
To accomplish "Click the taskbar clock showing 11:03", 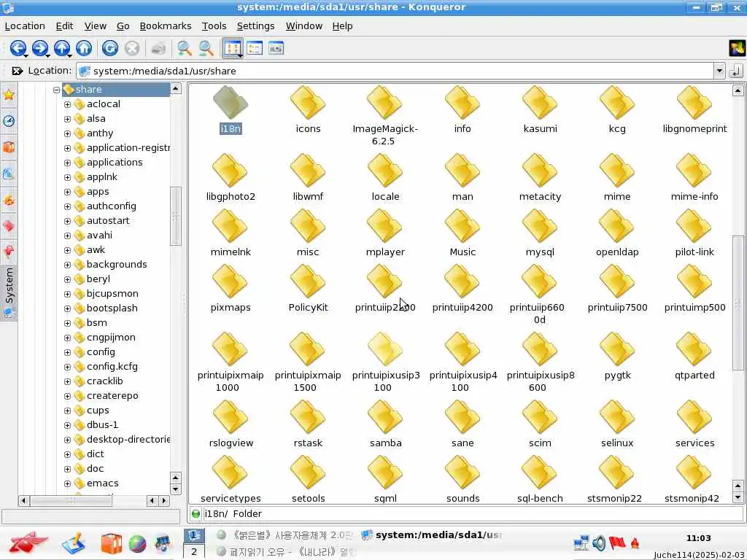I will [698, 538].
